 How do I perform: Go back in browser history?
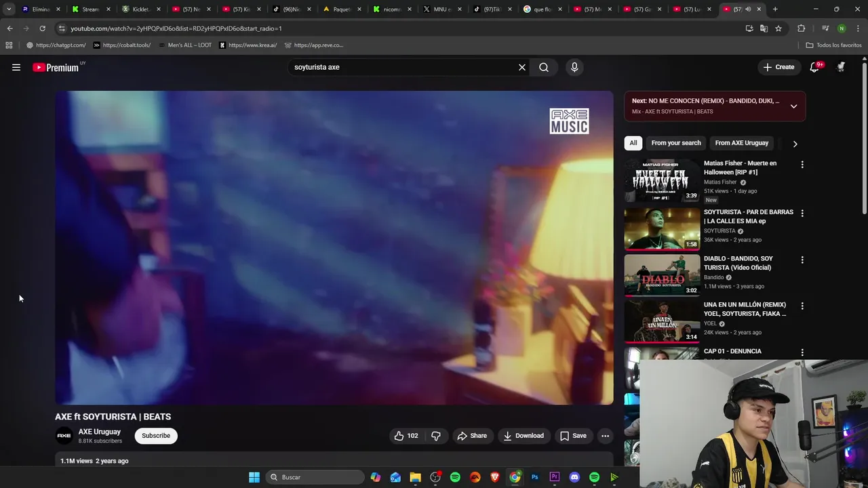pyautogui.click(x=9, y=28)
